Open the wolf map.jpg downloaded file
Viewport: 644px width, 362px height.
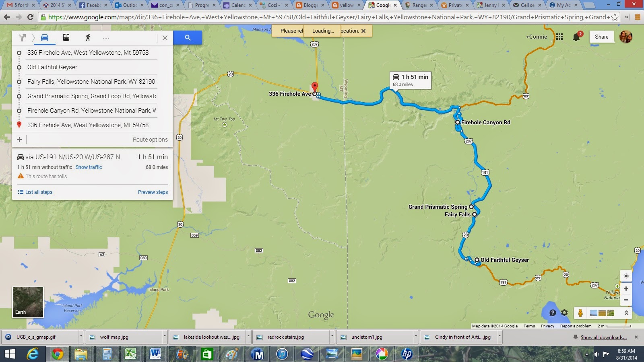124,337
